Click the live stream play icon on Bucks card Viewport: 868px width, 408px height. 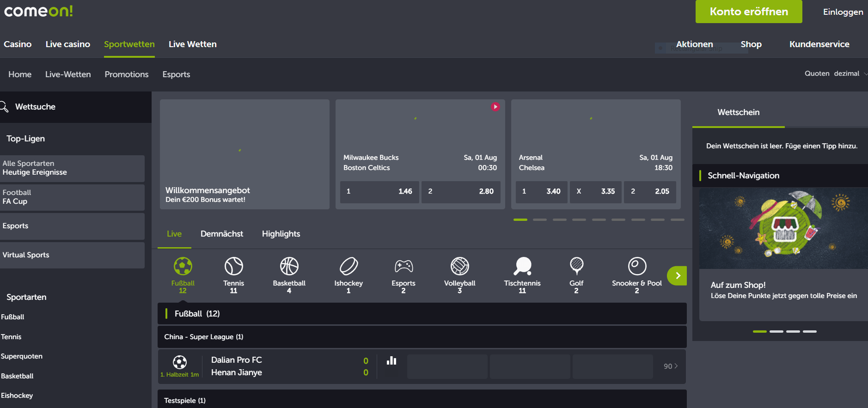coord(495,107)
